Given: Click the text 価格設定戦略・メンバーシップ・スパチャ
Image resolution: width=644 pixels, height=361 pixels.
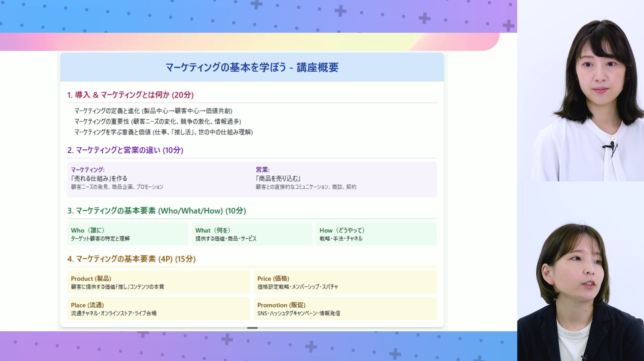Looking at the screenshot, I should pos(298,287).
